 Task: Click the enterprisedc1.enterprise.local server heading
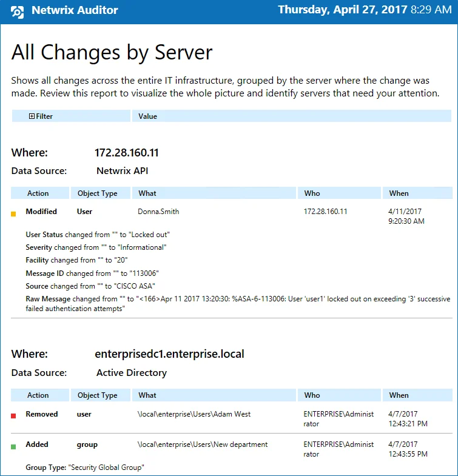pos(169,354)
